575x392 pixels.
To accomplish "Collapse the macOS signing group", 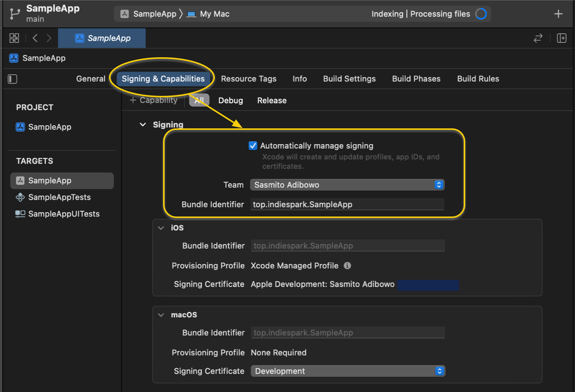I will [x=161, y=315].
